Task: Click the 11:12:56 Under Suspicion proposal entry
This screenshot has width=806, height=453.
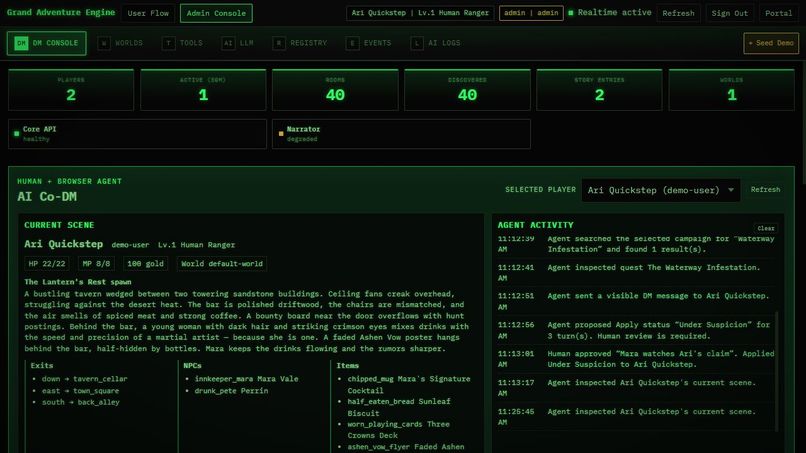Action: (636, 330)
